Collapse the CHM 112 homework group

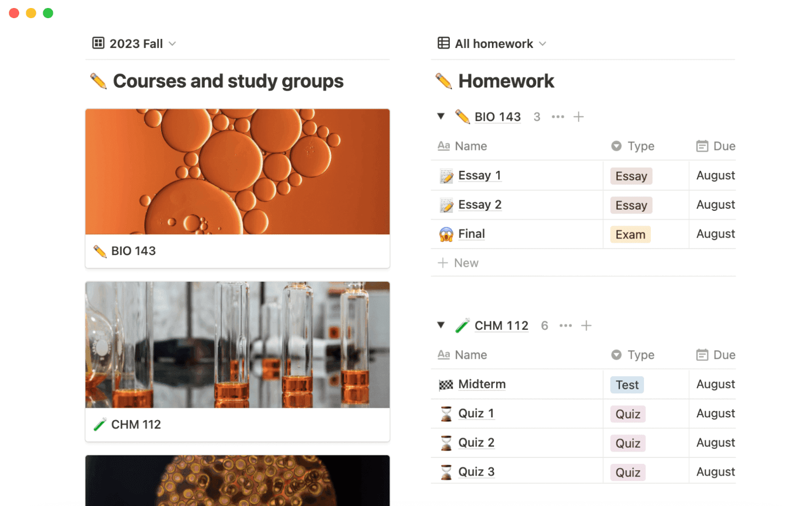coord(441,325)
